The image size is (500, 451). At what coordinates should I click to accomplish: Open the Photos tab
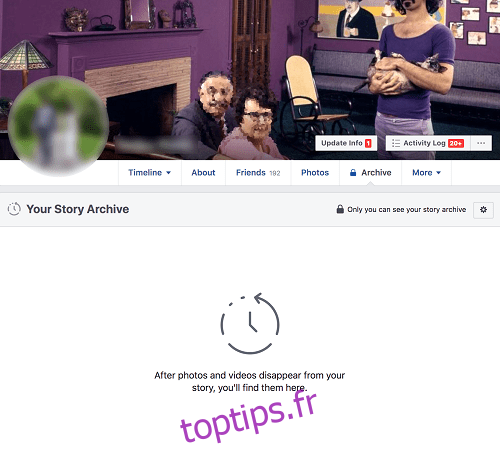pos(315,173)
